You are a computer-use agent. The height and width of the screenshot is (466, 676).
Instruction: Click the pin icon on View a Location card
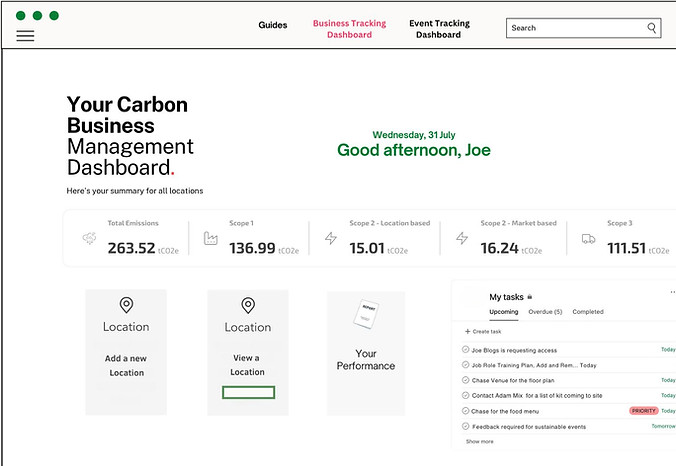(x=248, y=305)
